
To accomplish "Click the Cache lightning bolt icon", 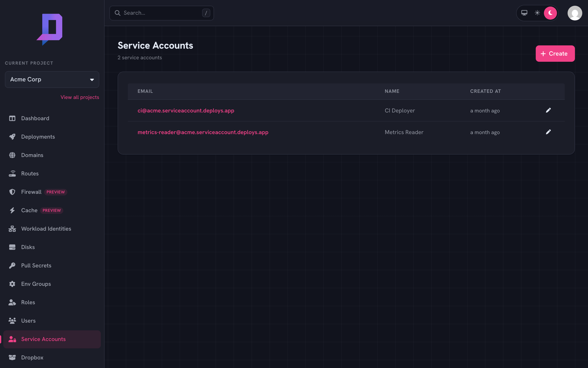I will click(12, 210).
